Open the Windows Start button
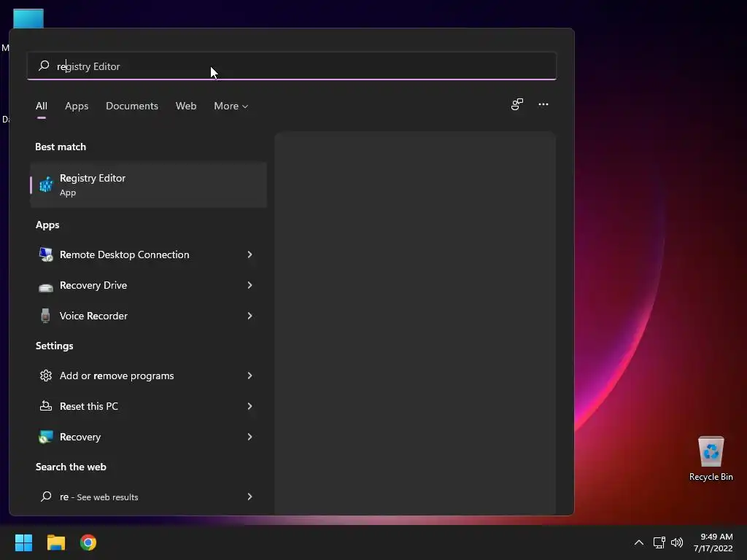This screenshot has width=747, height=560. tap(23, 542)
